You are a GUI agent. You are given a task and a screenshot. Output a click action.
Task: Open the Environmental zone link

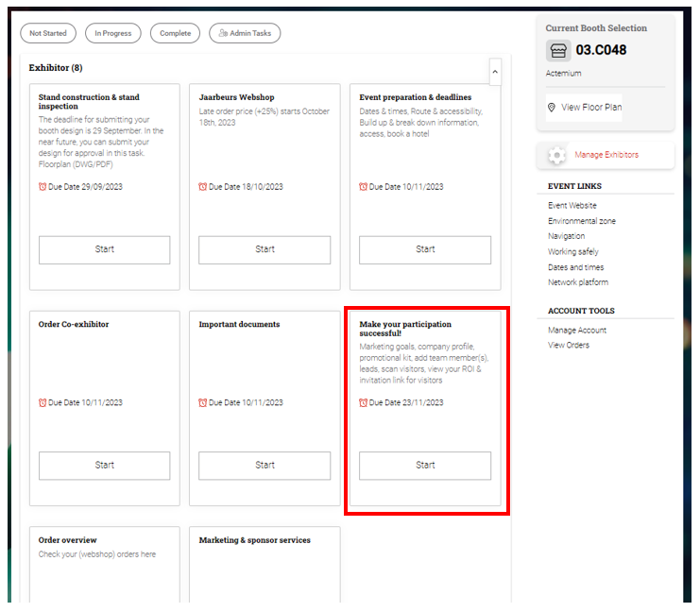[582, 221]
